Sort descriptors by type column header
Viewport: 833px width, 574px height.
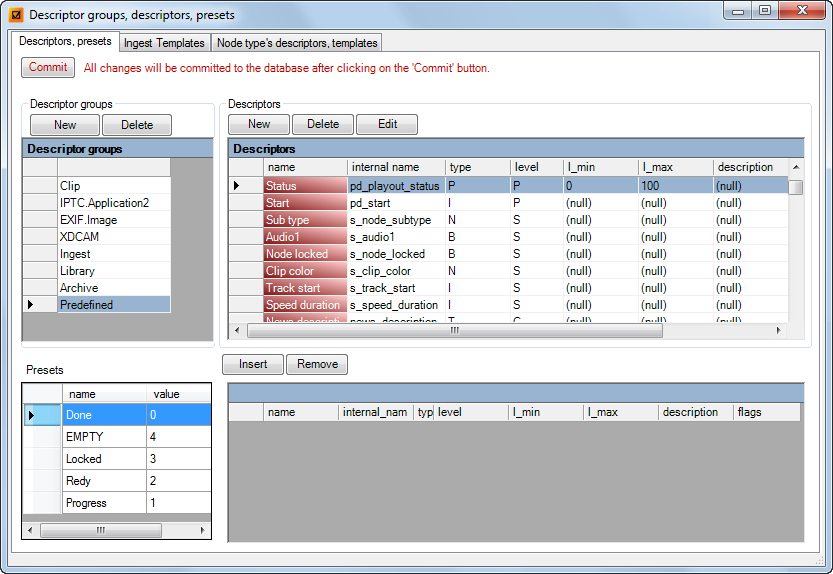click(478, 167)
